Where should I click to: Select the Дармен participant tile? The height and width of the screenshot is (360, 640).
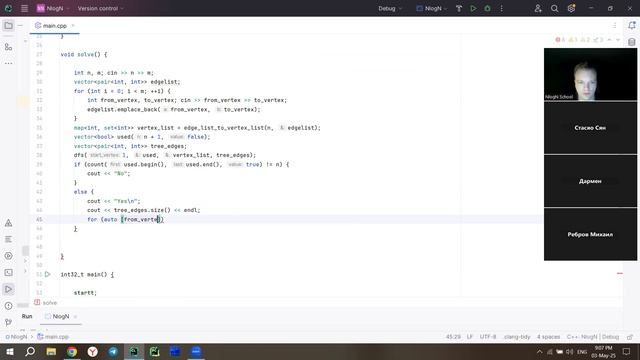pos(590,181)
